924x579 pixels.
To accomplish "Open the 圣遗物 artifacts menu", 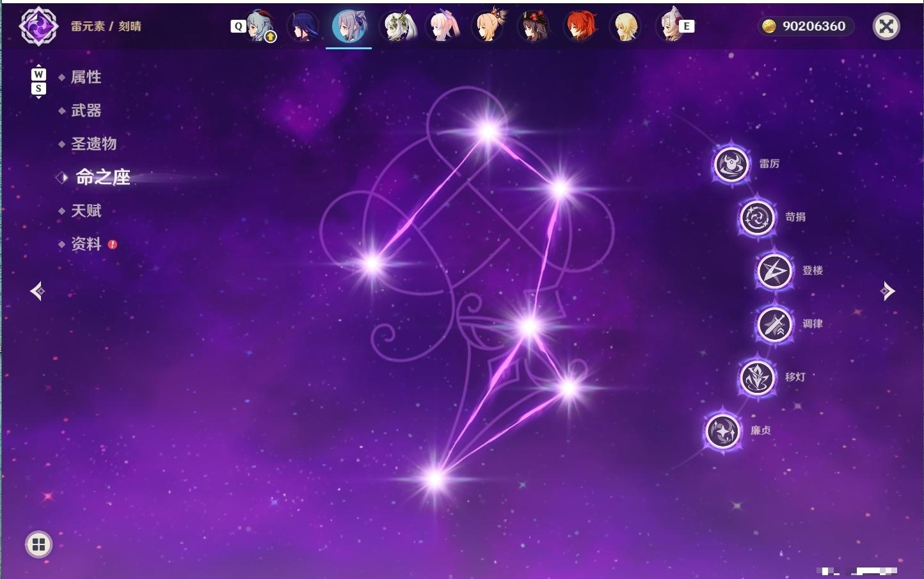I will pos(93,144).
